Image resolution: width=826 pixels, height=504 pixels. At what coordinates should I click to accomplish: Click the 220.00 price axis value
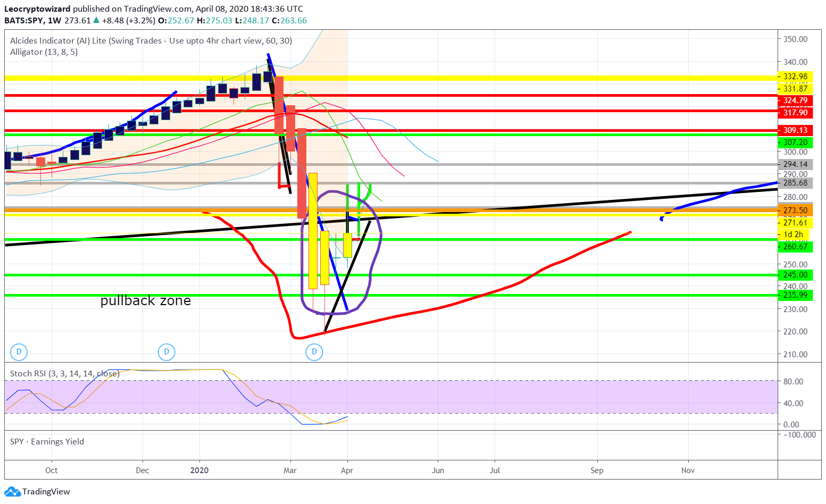(795, 332)
